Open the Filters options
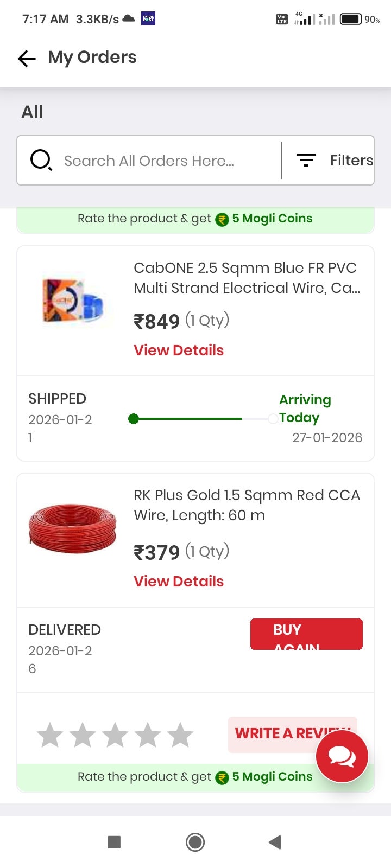391x868 pixels. [351, 161]
